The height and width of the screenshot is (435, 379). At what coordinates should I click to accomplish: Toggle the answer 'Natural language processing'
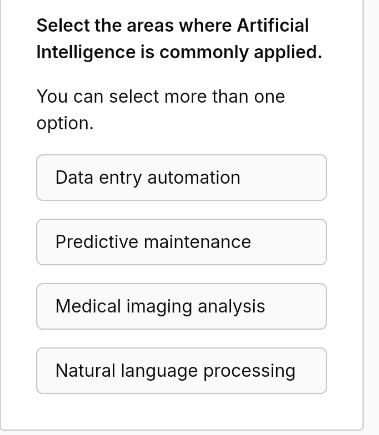(x=181, y=371)
